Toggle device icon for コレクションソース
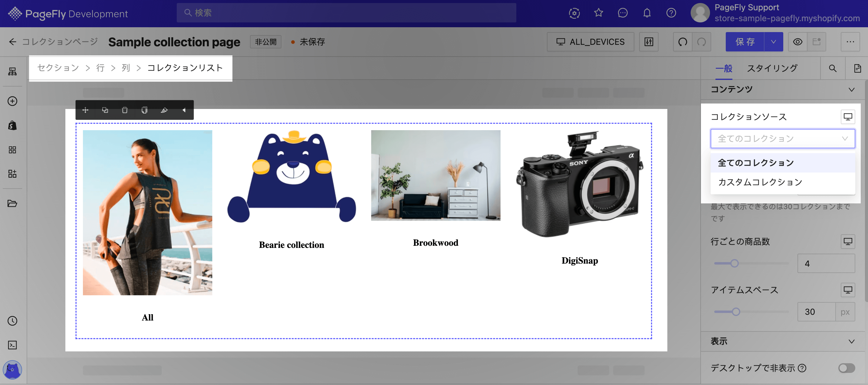 (848, 117)
